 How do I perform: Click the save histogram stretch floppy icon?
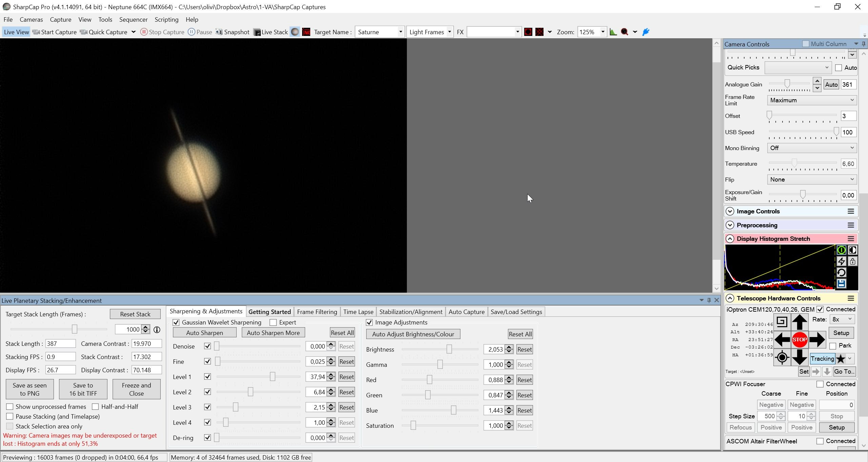tap(841, 284)
